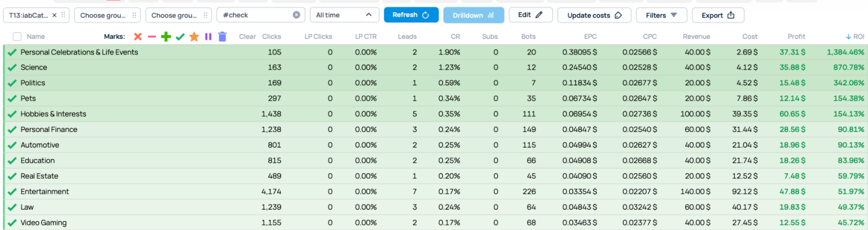Apply the purple pause mark
868x230 pixels.
click(208, 37)
